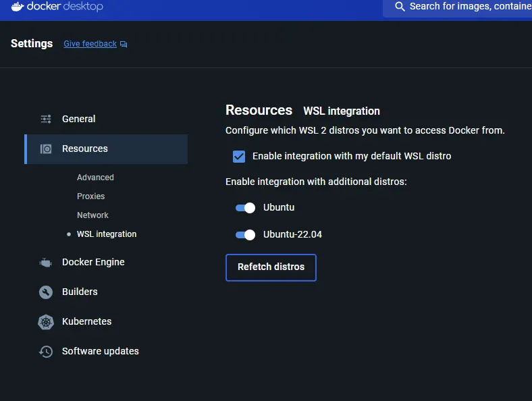Click the General sliders icon

pos(46,119)
